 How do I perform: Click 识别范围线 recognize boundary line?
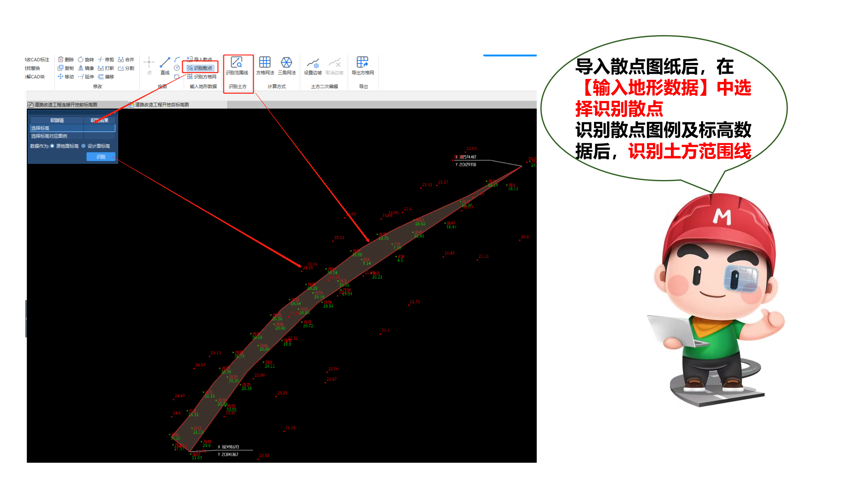tap(237, 66)
